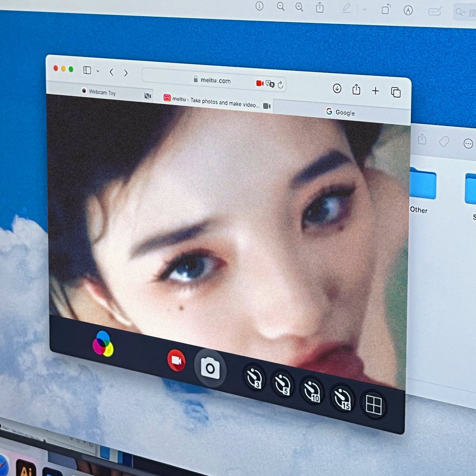Switch to the Google tab
Screen dimensions: 476x476
point(341,113)
